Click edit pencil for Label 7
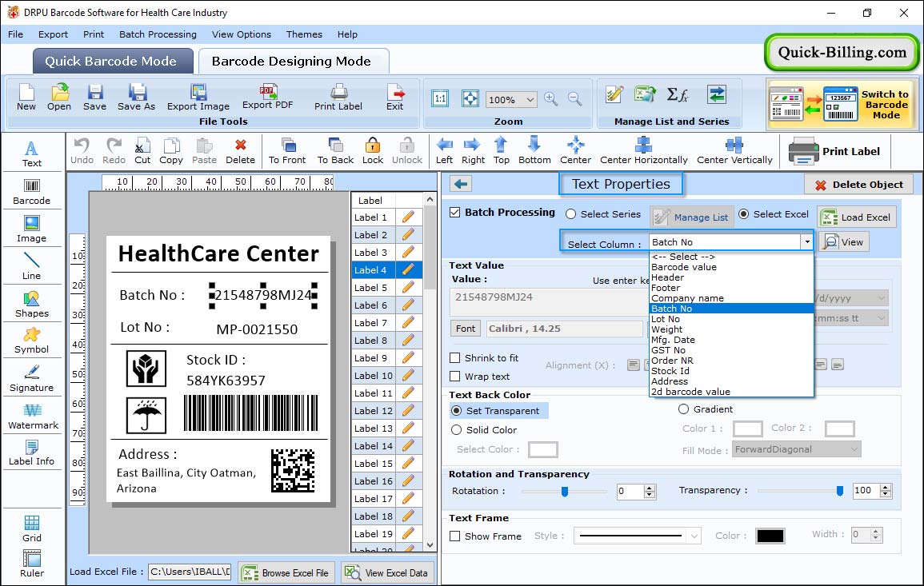Screen dimensions: 924x586 click(x=408, y=323)
